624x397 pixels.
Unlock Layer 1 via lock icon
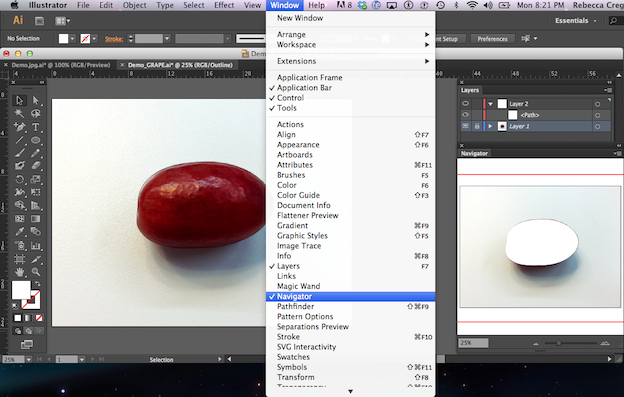[x=477, y=126]
